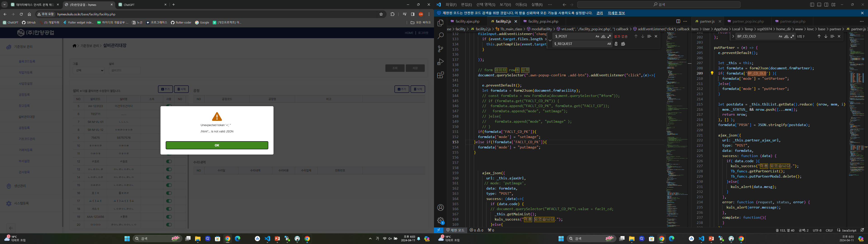
Task: Go to next match for BP_CD_OLD
Action: (826, 36)
